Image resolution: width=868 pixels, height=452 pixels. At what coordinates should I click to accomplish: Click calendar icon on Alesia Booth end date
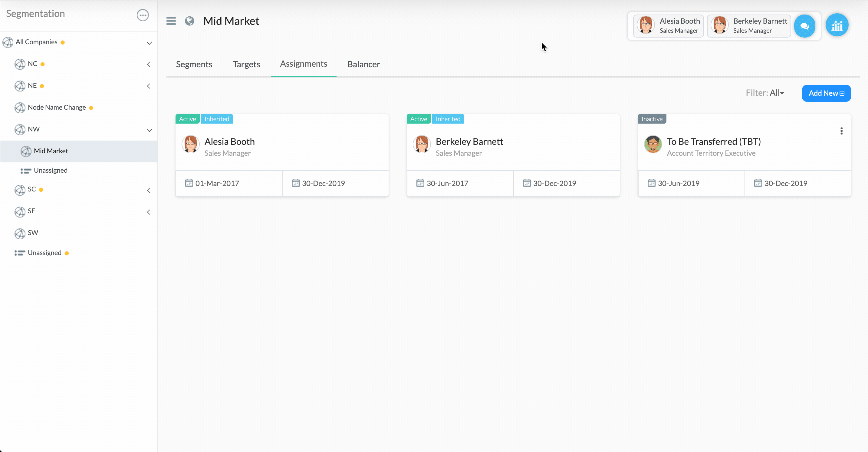pyautogui.click(x=295, y=183)
